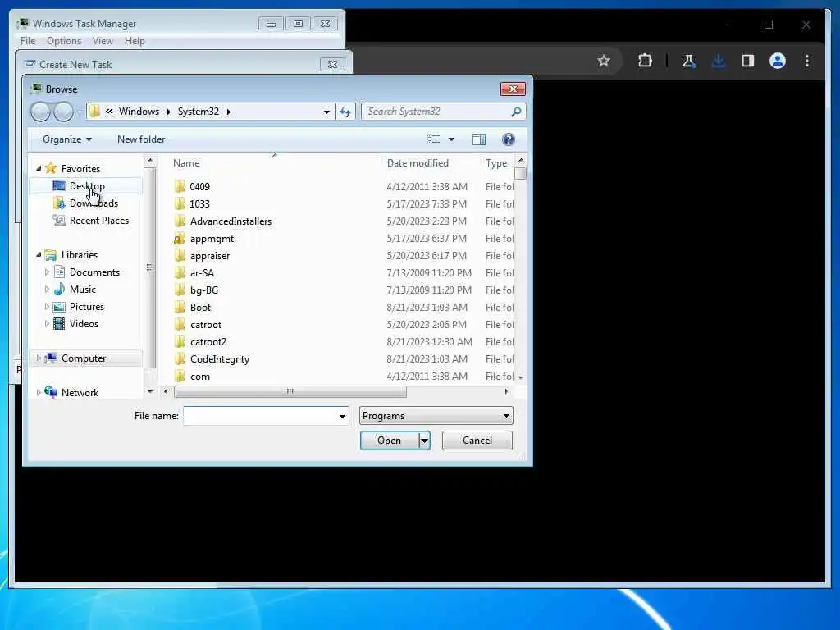Select the Desktop item under Favorites
The width and height of the screenshot is (840, 630).
point(87,186)
